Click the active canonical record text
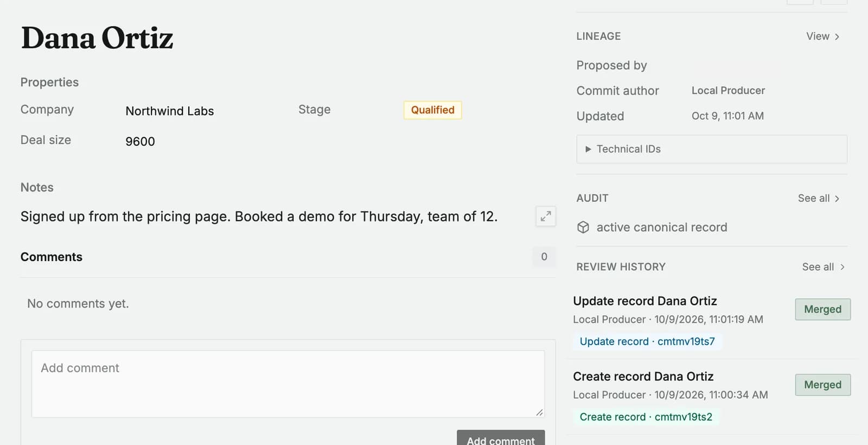 (x=662, y=227)
